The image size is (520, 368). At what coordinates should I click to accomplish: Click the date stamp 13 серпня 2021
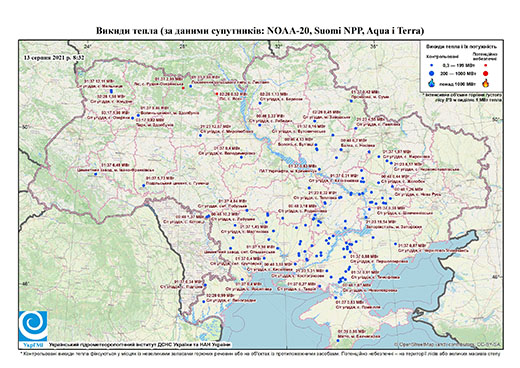click(54, 57)
